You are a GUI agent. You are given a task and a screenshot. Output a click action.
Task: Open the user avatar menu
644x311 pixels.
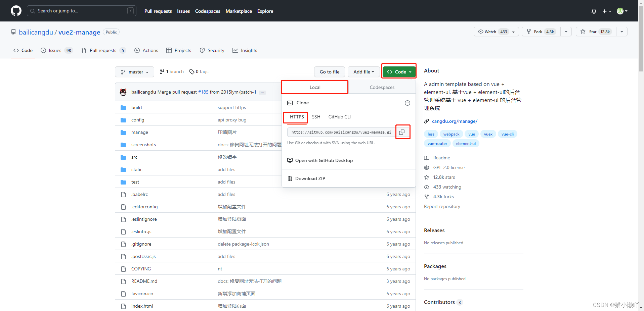[622, 11]
